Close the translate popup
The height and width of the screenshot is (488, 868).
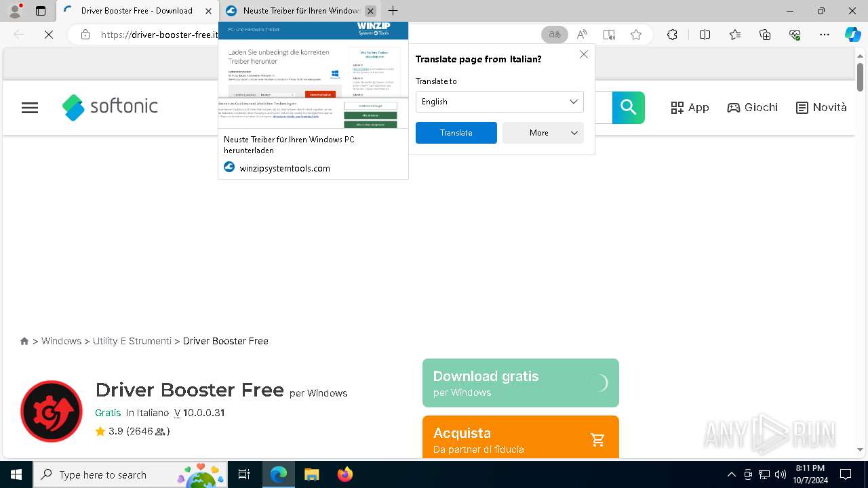point(584,54)
